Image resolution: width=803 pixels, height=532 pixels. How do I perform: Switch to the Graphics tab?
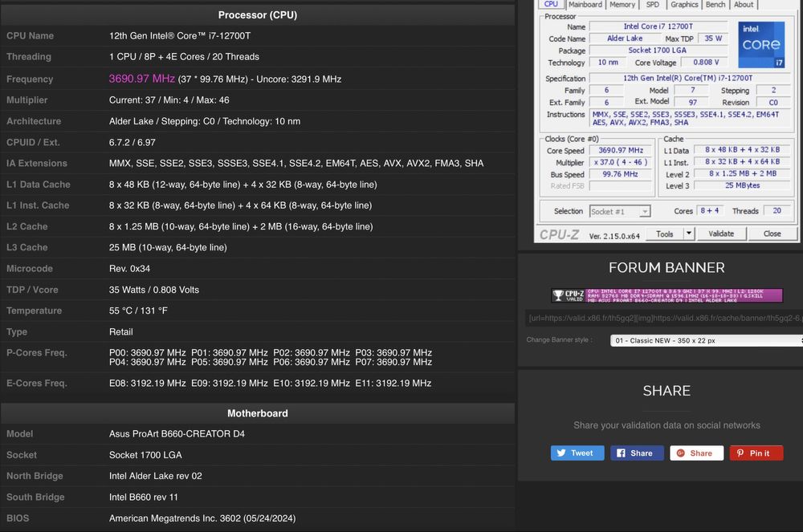(x=684, y=4)
